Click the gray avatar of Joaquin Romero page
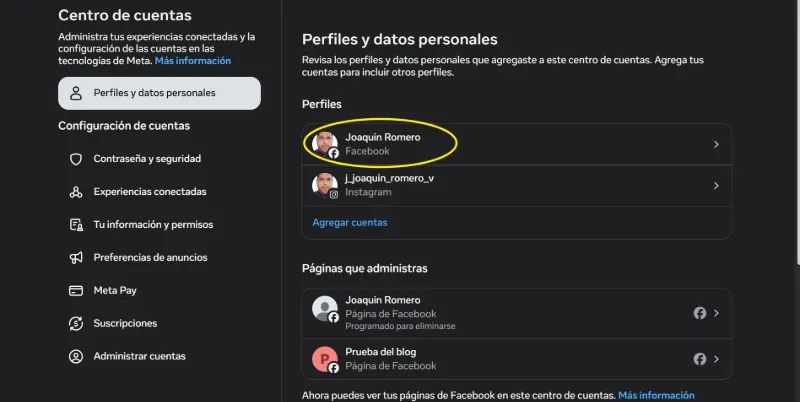Image resolution: width=800 pixels, height=402 pixels. (325, 309)
